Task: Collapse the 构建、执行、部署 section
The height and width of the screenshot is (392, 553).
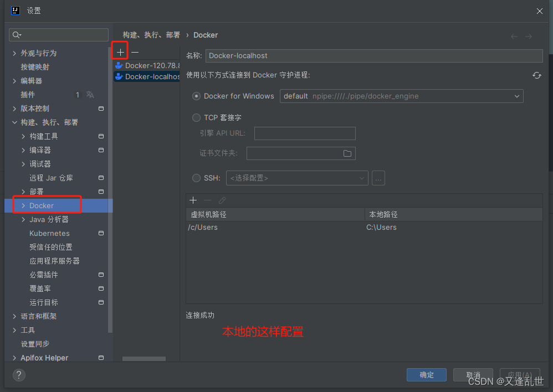Action: coord(14,122)
